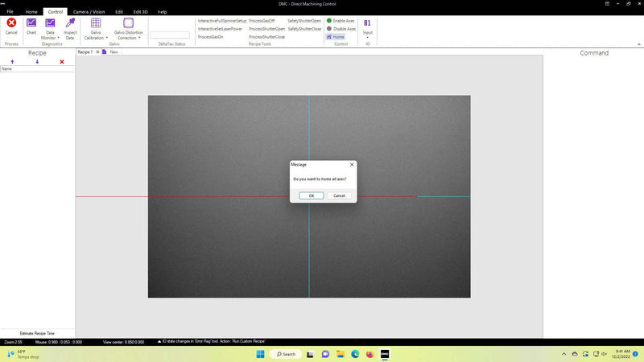This screenshot has height=362, width=644.
Task: Click the red Cancel process icon
Action: 11,23
